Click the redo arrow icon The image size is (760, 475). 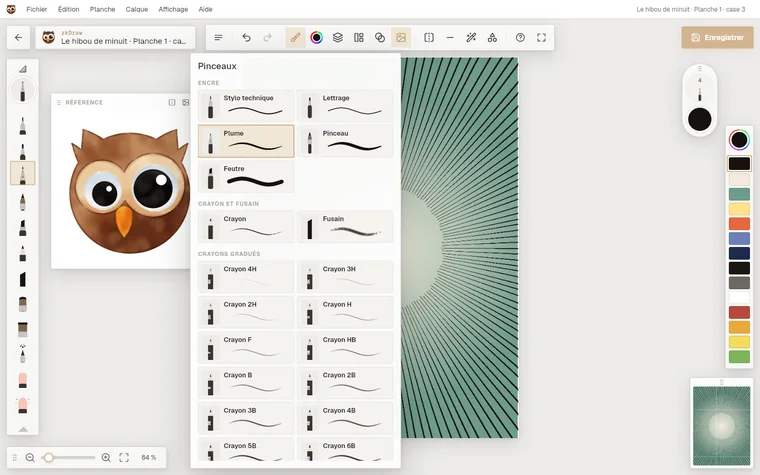click(268, 37)
